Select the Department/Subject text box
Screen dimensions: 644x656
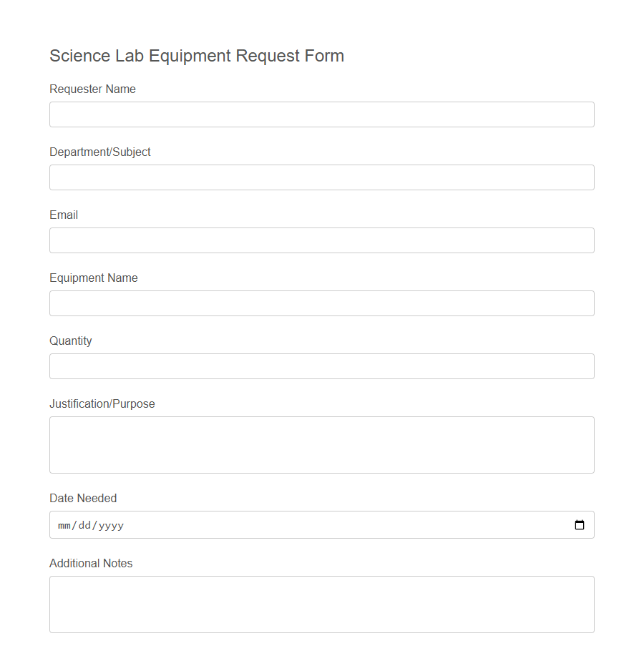tap(321, 177)
